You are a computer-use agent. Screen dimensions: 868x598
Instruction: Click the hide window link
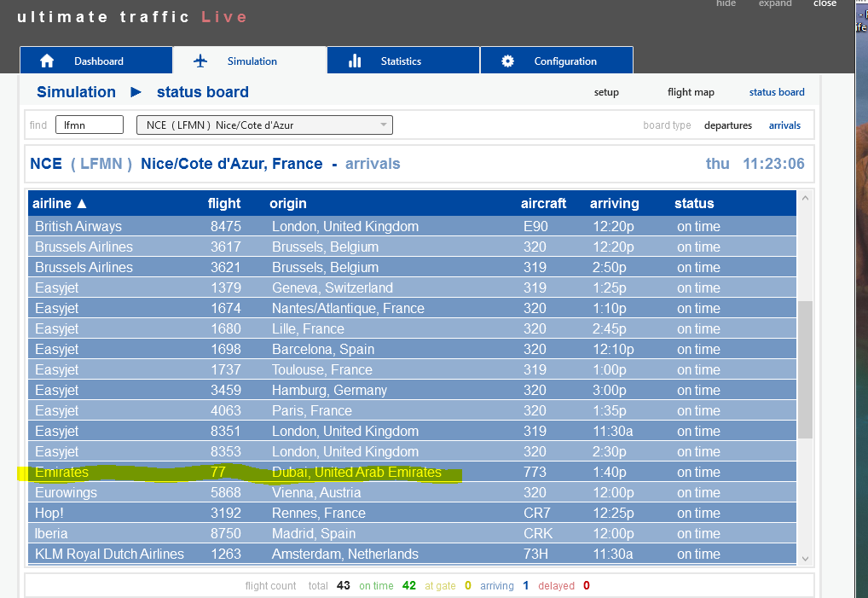click(x=726, y=3)
